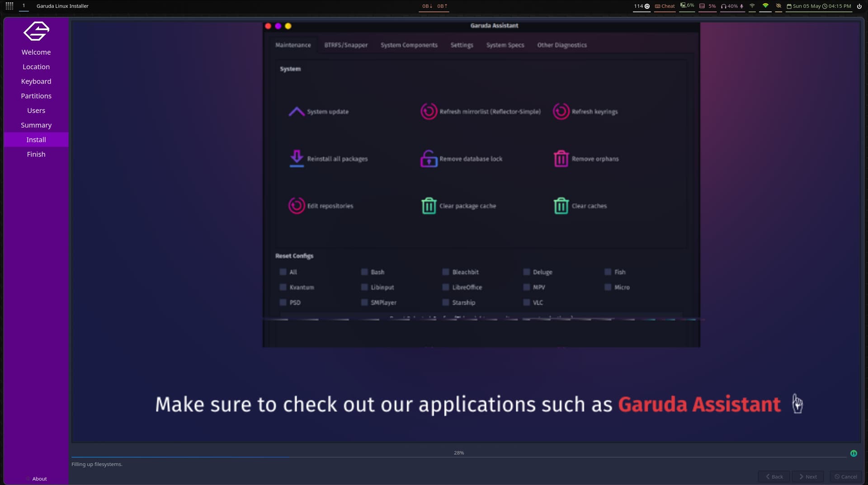Tick the Bash reset config checkbox
This screenshot has width=868, height=485.
pyautogui.click(x=364, y=272)
